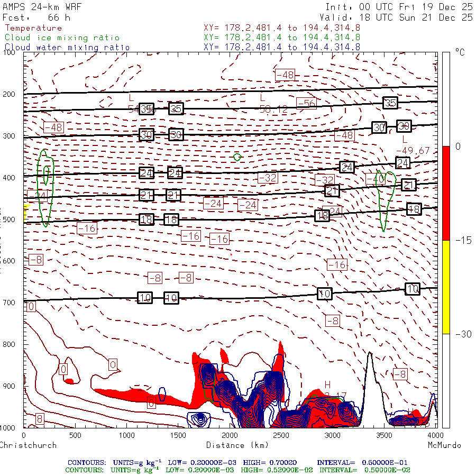This screenshot has width=476, height=476.
Task: Click the boxed '8' temperature contour label
Action: tap(40, 419)
